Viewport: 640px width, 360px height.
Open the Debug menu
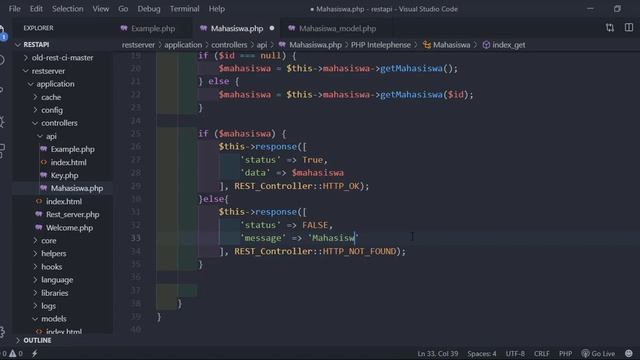coord(149,9)
